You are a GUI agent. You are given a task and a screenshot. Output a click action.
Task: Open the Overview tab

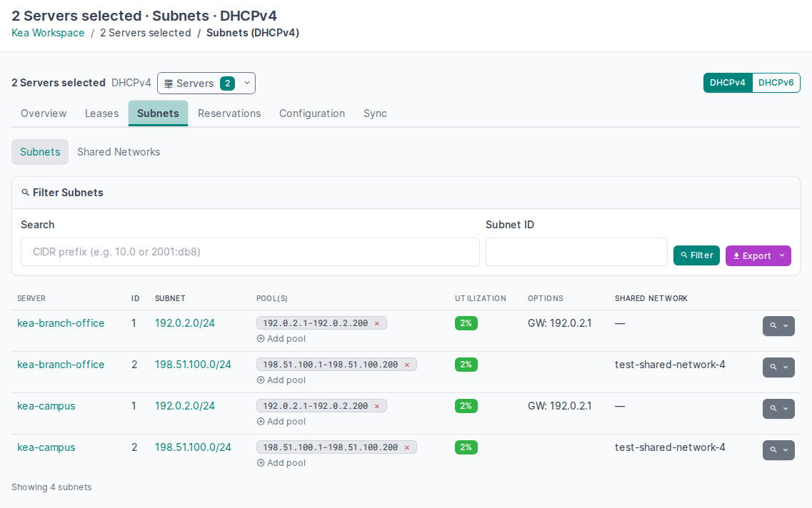click(x=44, y=113)
